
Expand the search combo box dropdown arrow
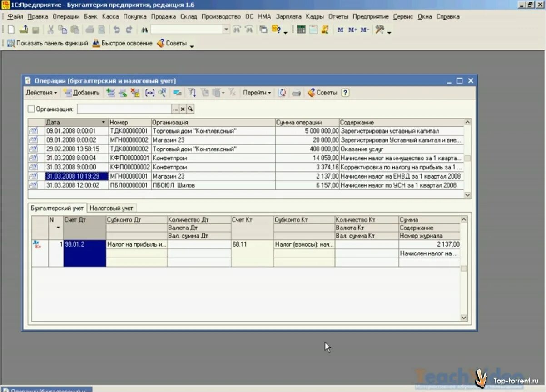coord(226,30)
